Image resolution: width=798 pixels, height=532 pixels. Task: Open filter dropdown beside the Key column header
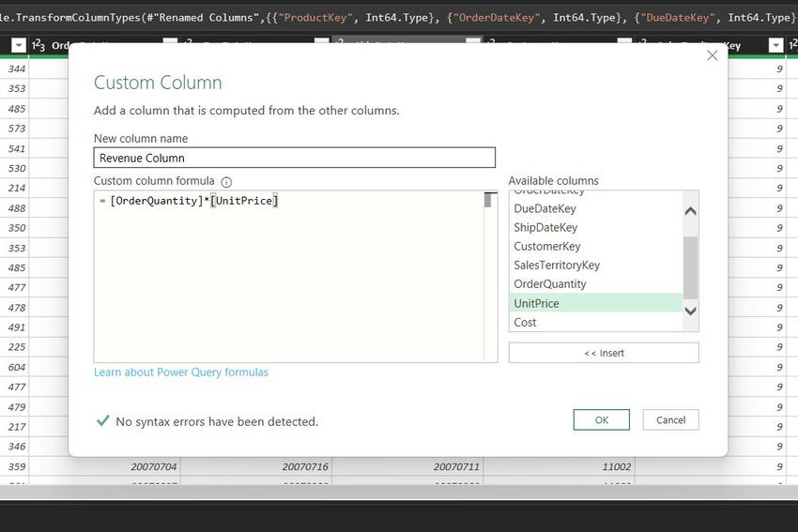pyautogui.click(x=775, y=46)
